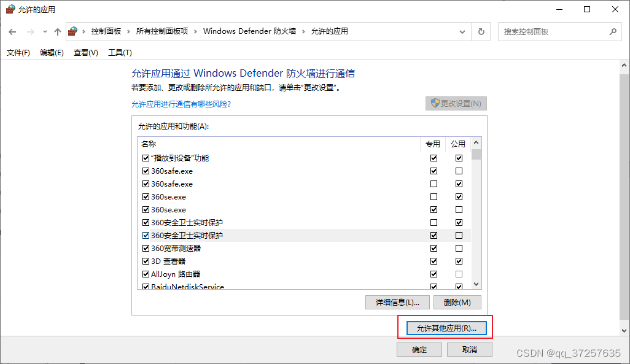Click the Back navigation arrow
The image size is (630, 364).
tap(12, 32)
